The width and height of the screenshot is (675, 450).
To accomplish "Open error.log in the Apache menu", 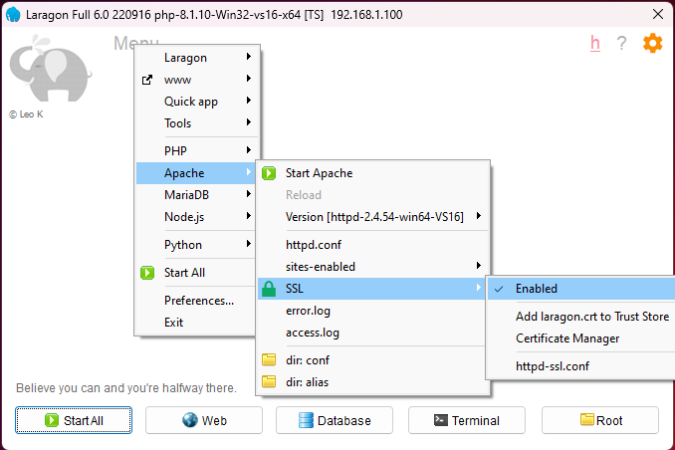I will point(373,310).
